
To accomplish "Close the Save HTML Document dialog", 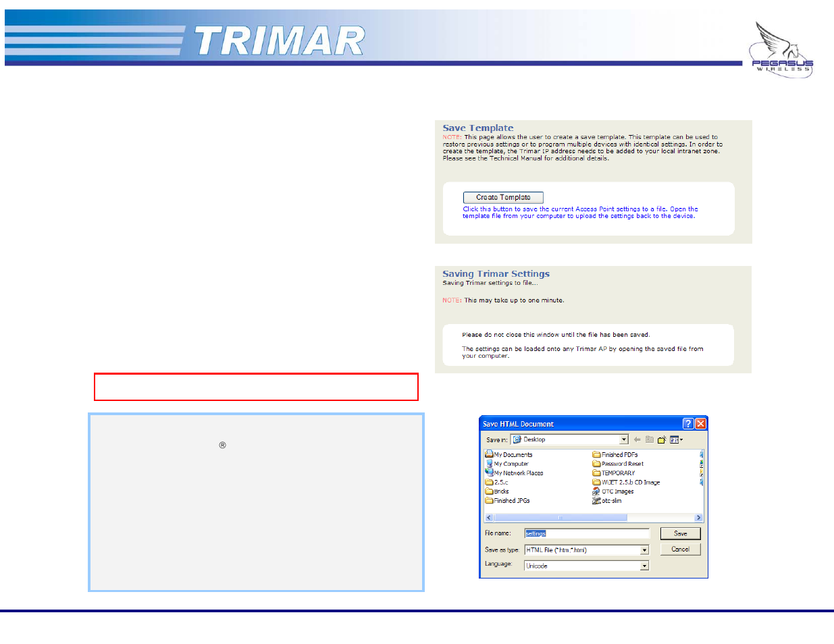I will (x=700, y=423).
